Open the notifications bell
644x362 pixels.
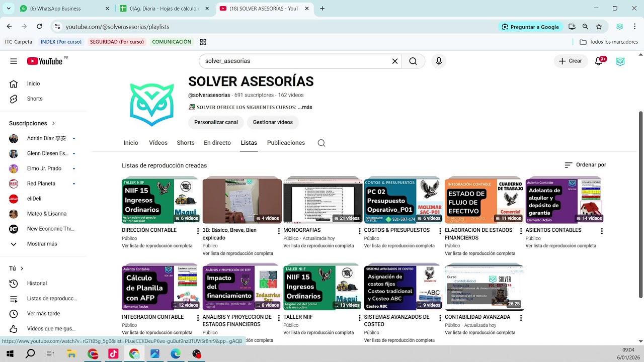[599, 61]
